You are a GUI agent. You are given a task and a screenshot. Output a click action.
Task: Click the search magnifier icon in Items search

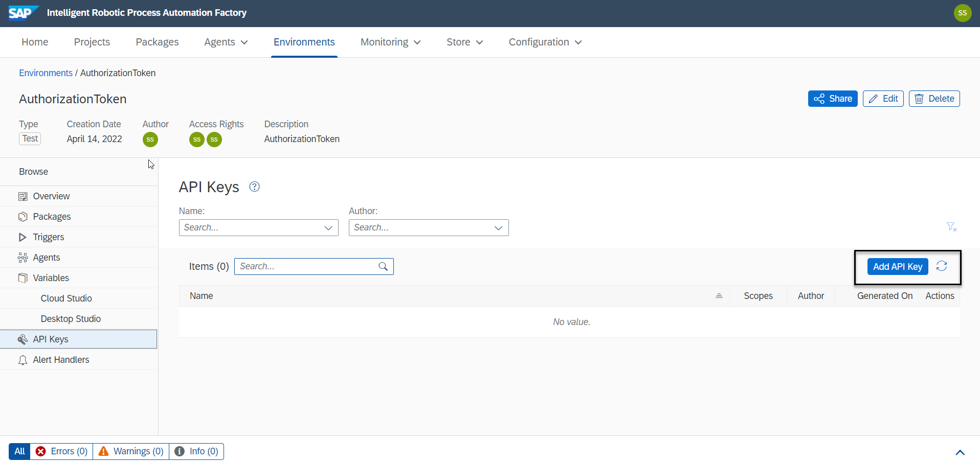tap(383, 266)
